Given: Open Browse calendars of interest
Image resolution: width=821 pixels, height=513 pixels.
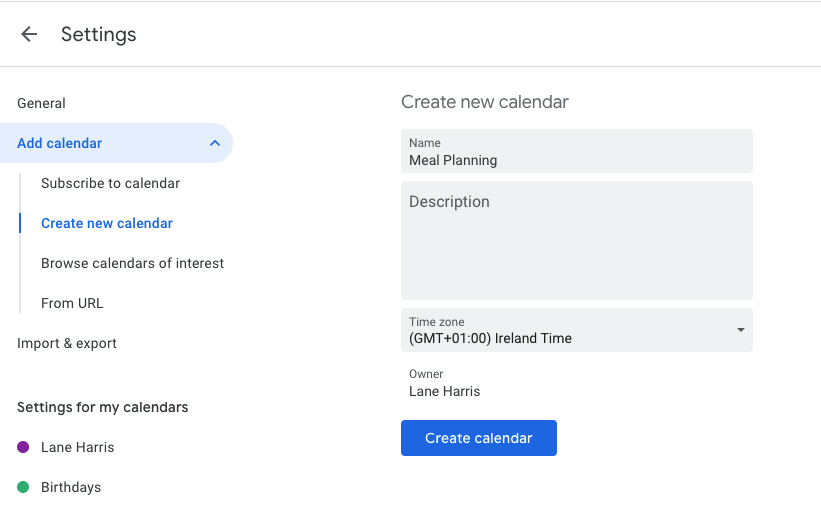Looking at the screenshot, I should click(x=132, y=263).
